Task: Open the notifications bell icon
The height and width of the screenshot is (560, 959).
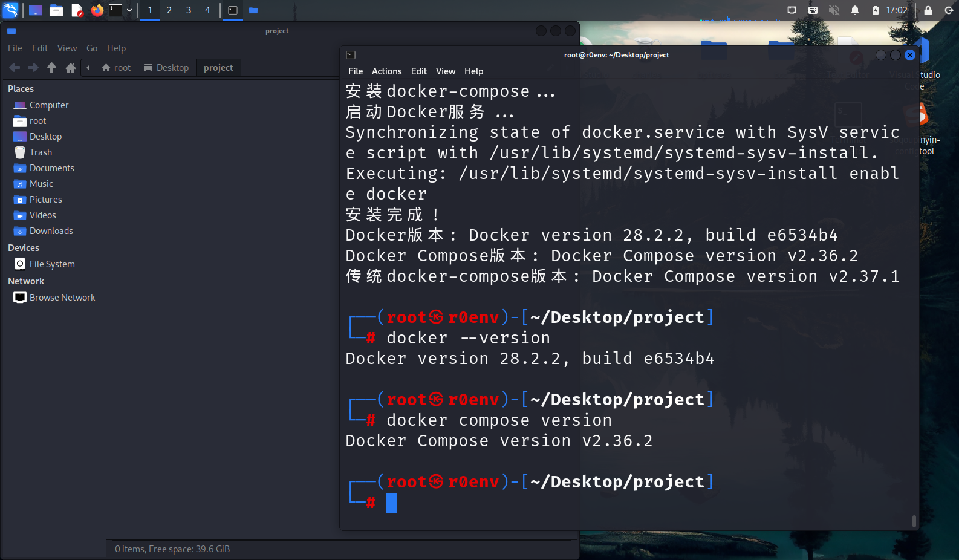Action: tap(855, 10)
